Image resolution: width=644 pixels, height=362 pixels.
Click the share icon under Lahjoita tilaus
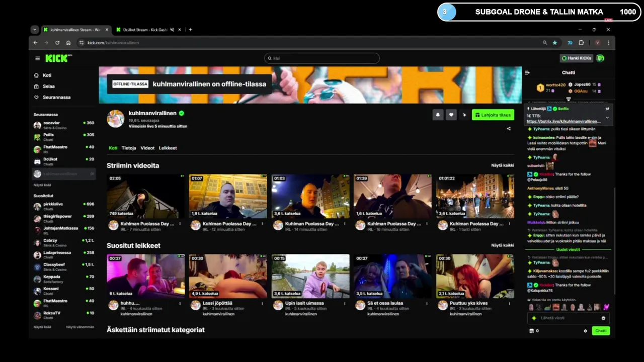[509, 129]
